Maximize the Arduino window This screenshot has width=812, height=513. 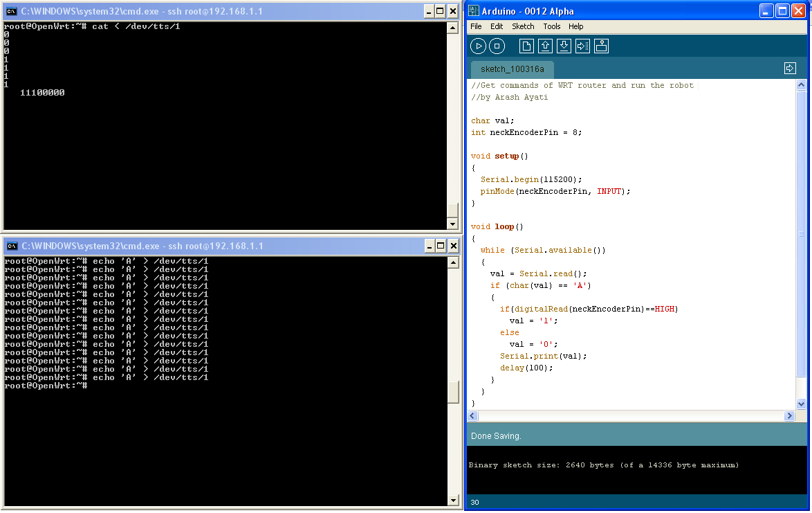782,11
